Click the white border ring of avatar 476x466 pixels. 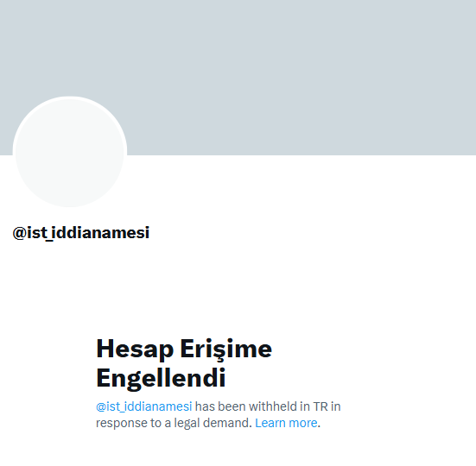69,98
